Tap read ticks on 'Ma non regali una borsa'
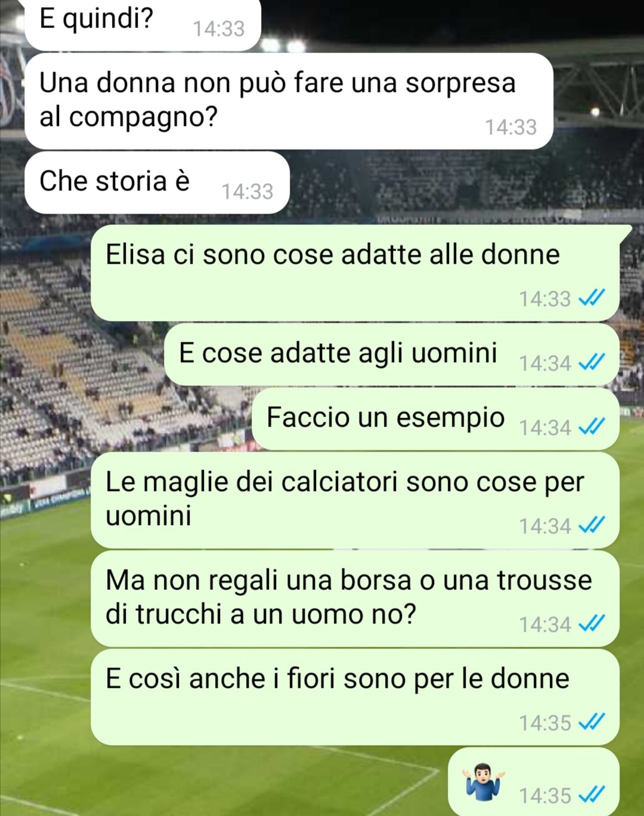The height and width of the screenshot is (816, 644). (592, 623)
